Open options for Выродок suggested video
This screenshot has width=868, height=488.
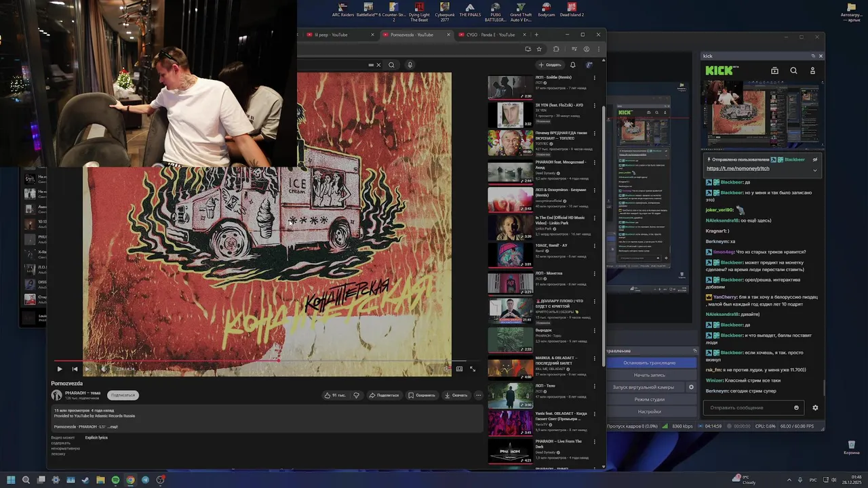[595, 331]
